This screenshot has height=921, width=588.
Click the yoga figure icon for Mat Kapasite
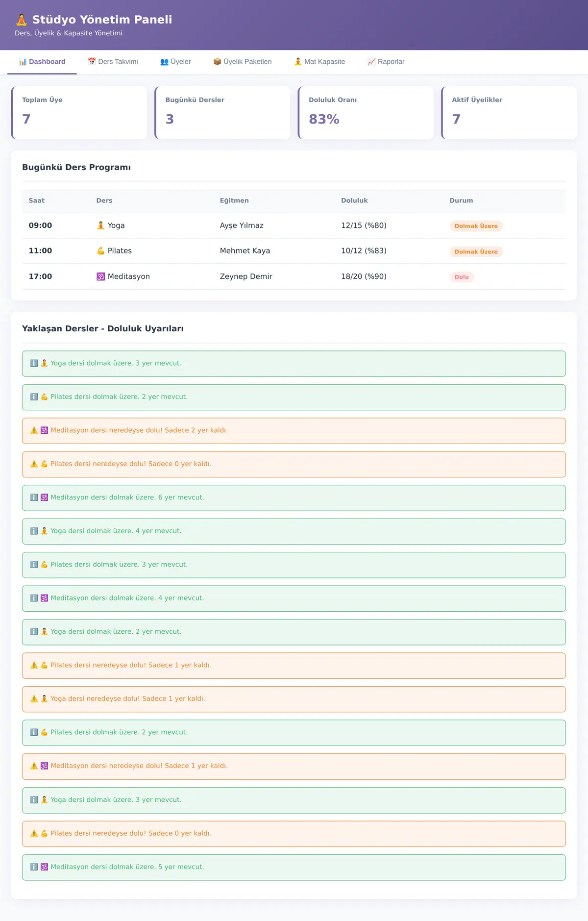click(x=298, y=62)
